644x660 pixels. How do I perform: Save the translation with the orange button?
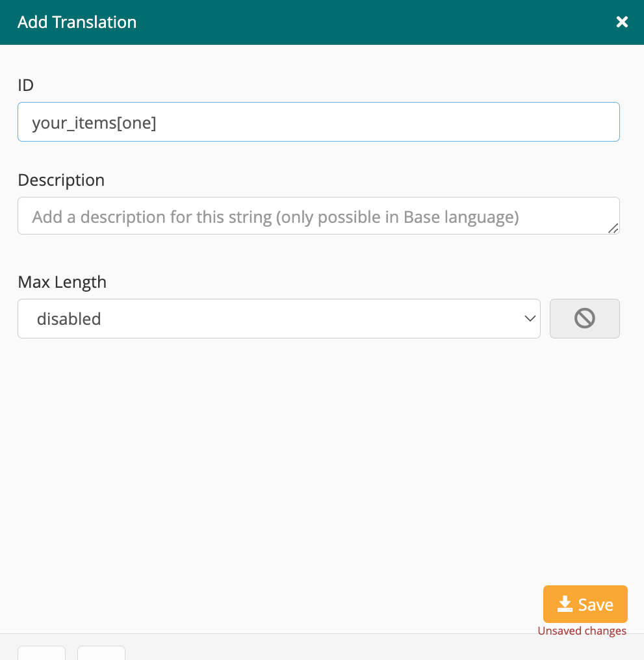pyautogui.click(x=585, y=603)
